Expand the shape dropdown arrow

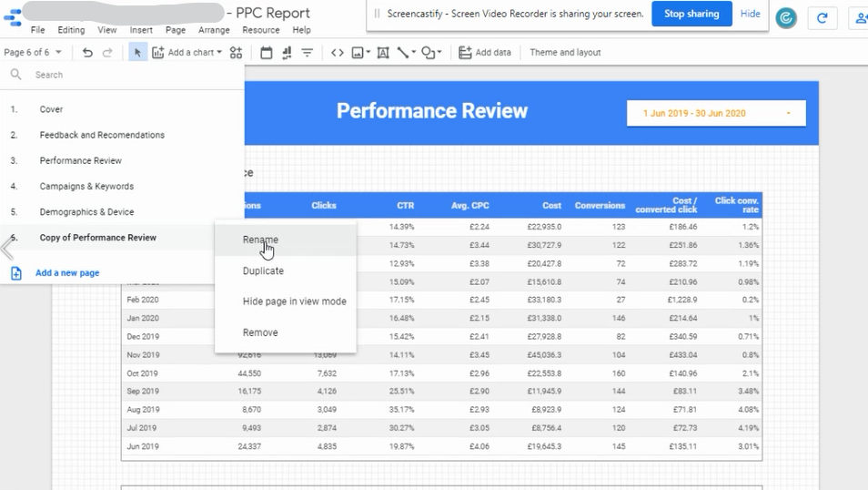(x=439, y=52)
